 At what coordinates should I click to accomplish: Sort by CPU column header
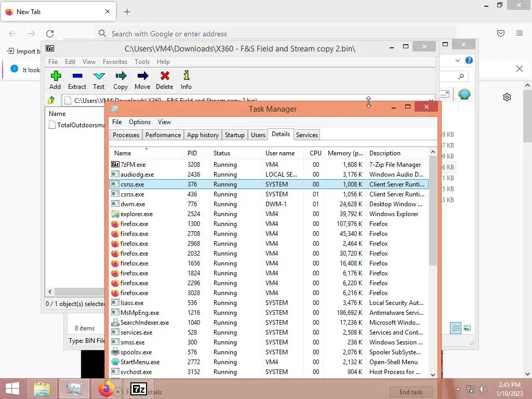pyautogui.click(x=315, y=153)
